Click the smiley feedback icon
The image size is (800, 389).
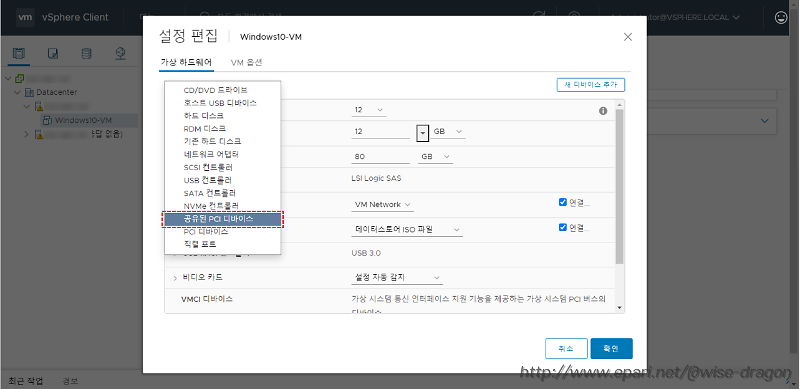781,17
